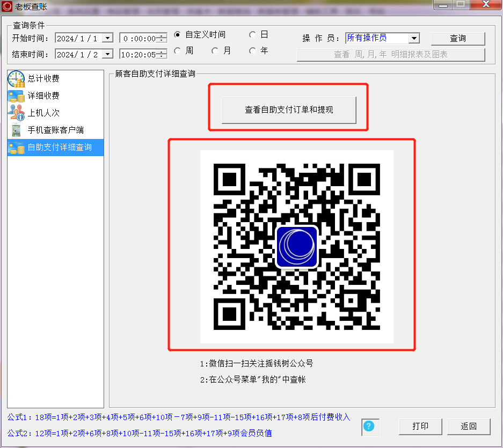Screen dimensions: 503x448
Task: Close the 老板查账 window
Action: pos(486,4)
